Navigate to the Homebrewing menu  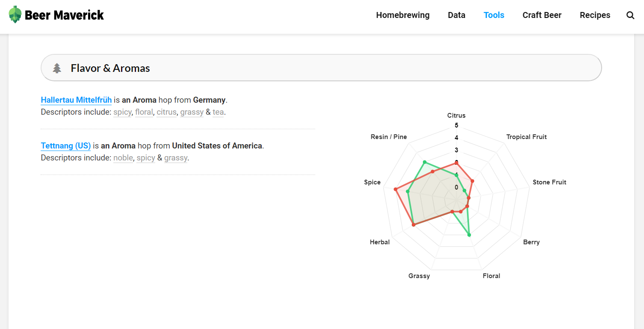tap(402, 15)
